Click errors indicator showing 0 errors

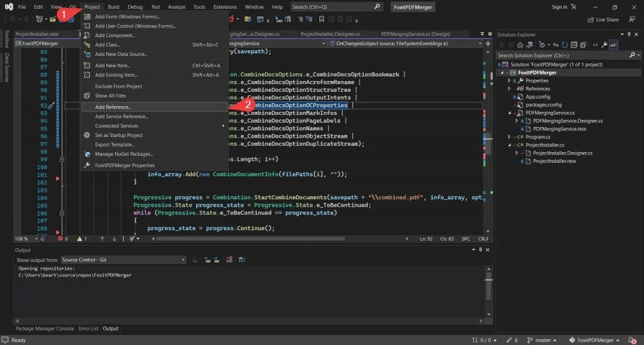click(63, 239)
